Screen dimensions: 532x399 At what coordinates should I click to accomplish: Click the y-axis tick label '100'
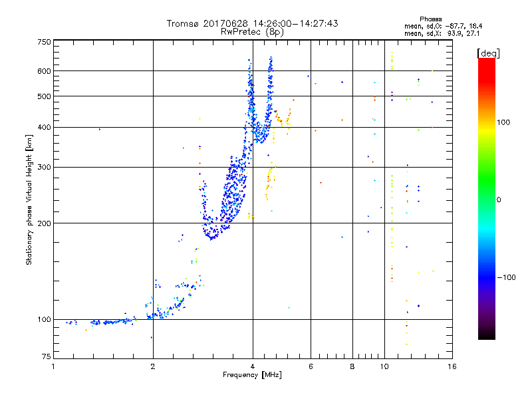pyautogui.click(x=44, y=320)
